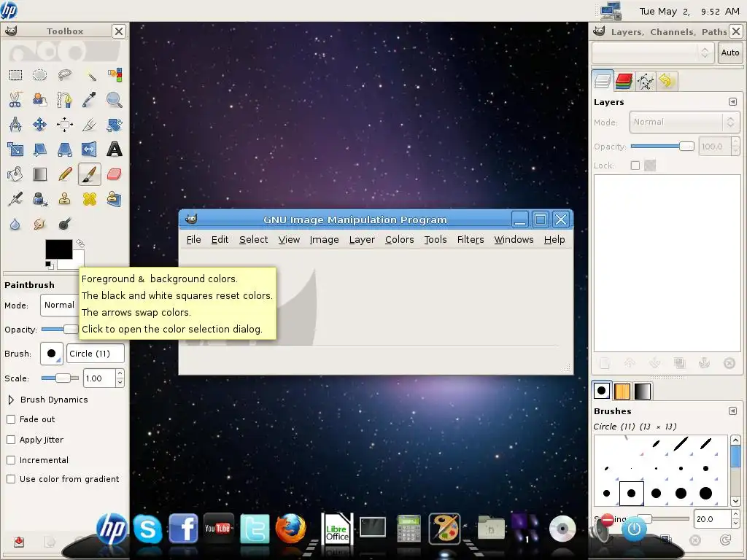Viewport: 747px width, 560px height.
Task: Open the Select menu
Action: click(253, 239)
